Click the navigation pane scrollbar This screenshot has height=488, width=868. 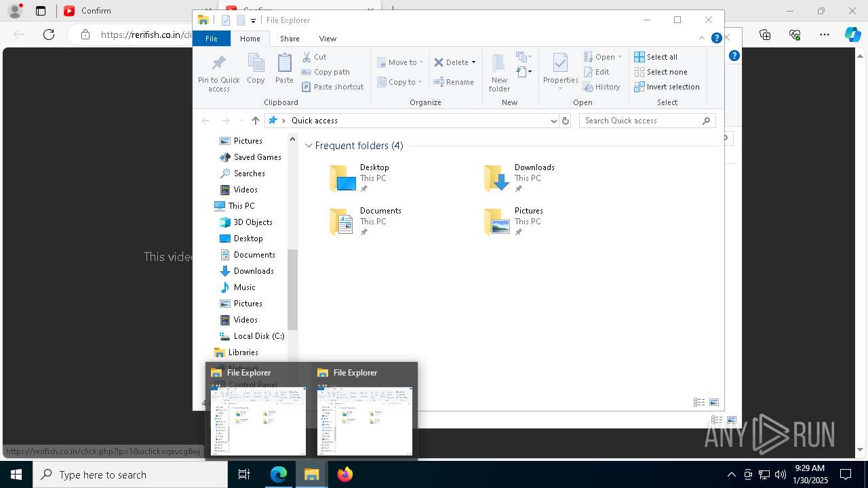[292, 289]
